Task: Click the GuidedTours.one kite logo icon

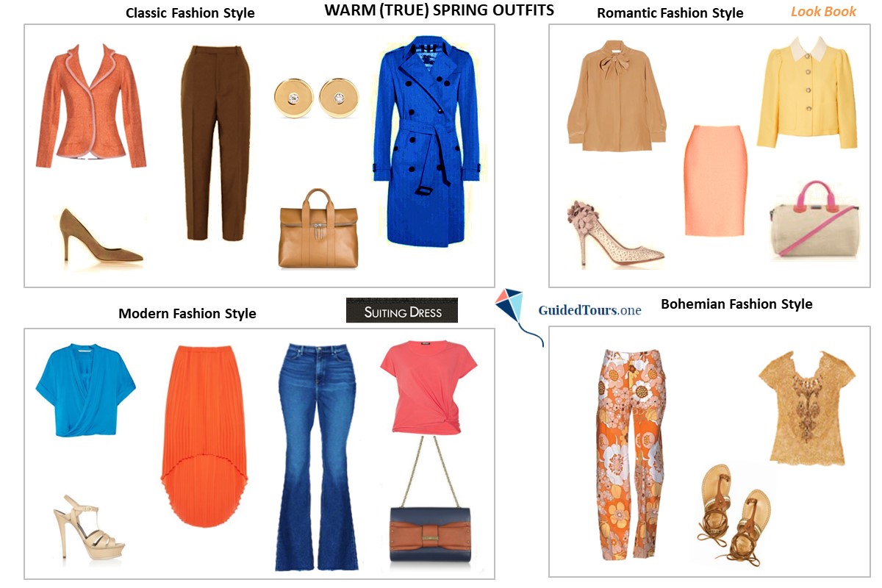Action: coord(511,307)
